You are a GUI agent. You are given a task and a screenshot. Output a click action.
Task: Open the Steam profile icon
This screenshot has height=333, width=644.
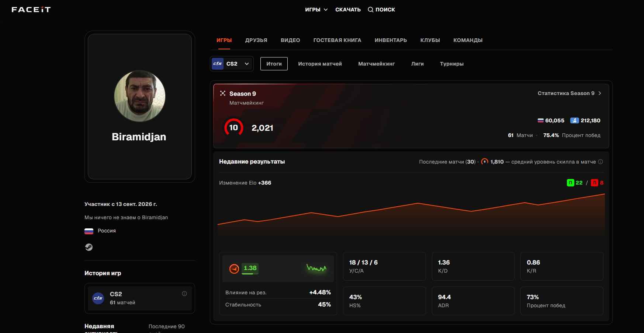89,247
